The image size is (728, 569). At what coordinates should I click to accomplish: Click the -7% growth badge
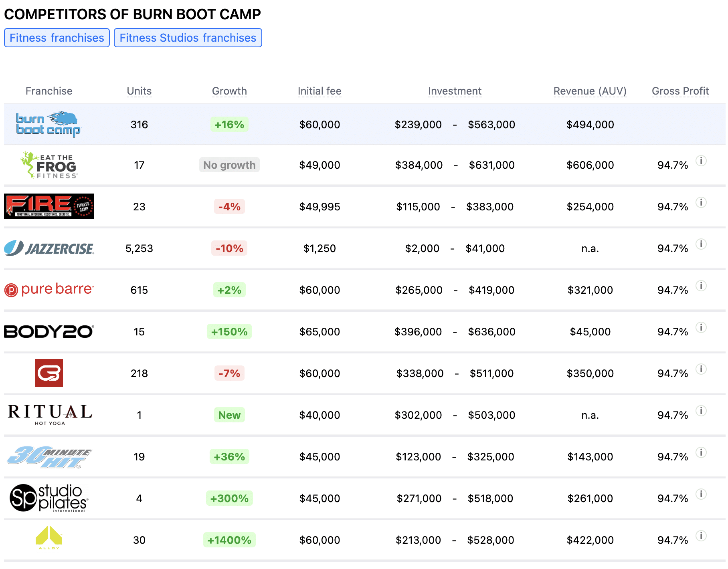(229, 373)
